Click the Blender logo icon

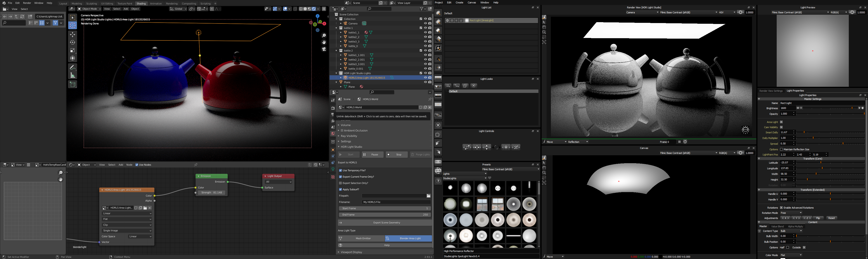[x=4, y=3]
